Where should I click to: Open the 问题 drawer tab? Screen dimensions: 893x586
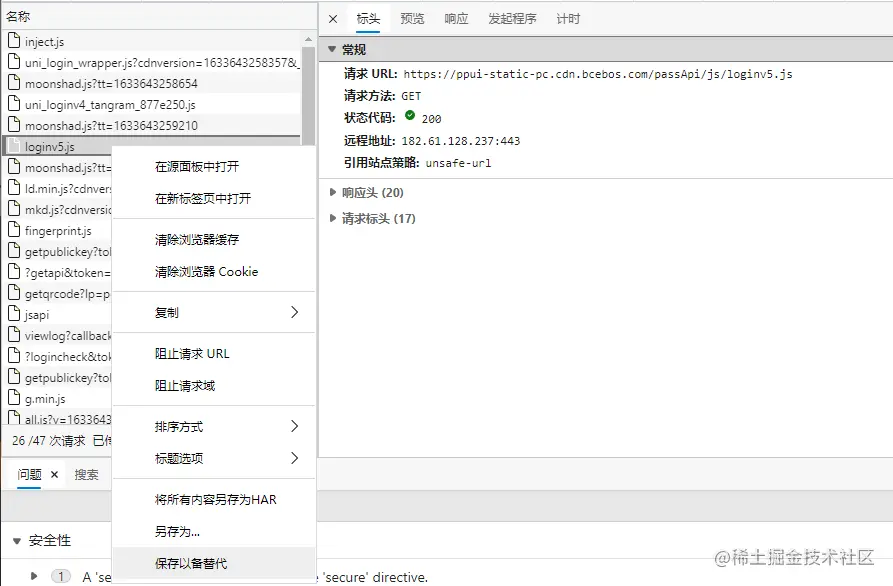[x=29, y=474]
